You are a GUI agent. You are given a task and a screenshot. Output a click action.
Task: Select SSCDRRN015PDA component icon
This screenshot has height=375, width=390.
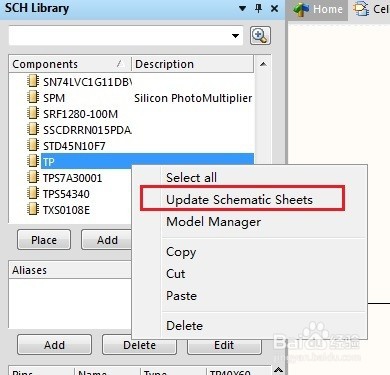tap(32, 129)
